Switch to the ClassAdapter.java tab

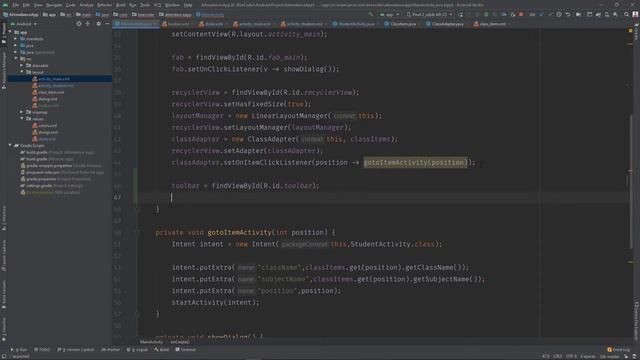click(445, 24)
